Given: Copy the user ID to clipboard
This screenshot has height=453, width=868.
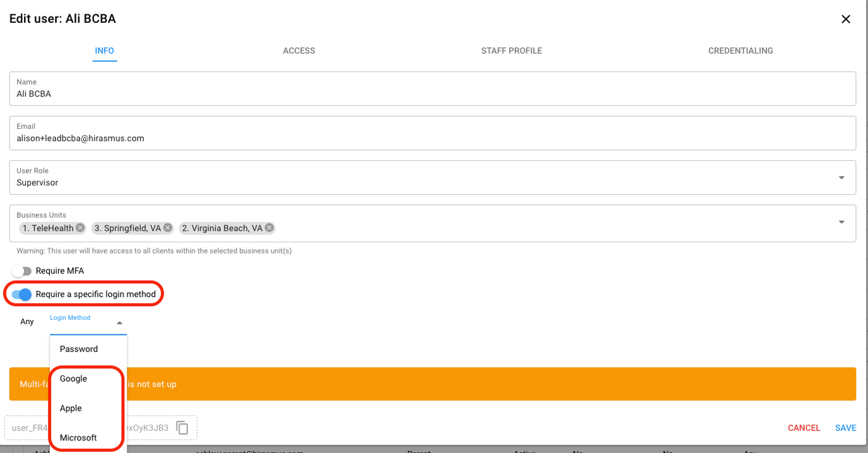Looking at the screenshot, I should point(182,427).
